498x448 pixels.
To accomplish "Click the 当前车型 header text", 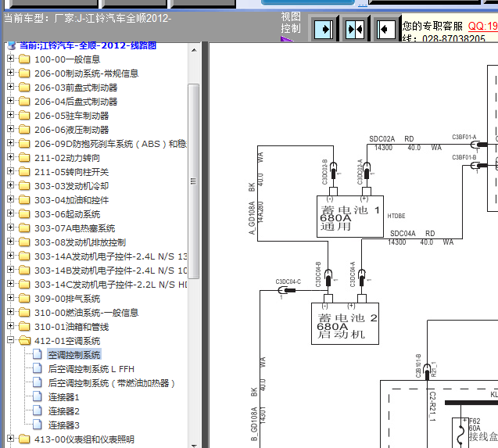I will click(88, 18).
